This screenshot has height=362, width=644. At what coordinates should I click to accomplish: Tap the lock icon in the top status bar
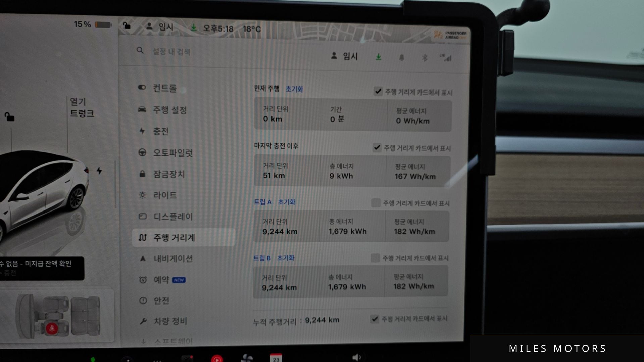click(x=127, y=25)
